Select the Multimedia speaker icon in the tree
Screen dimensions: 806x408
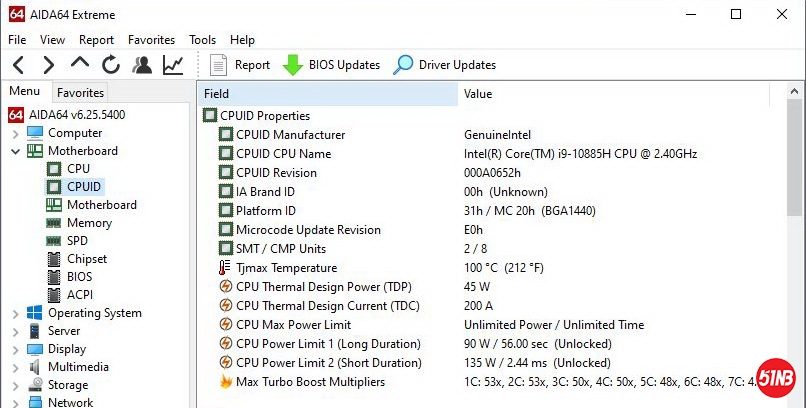point(35,367)
